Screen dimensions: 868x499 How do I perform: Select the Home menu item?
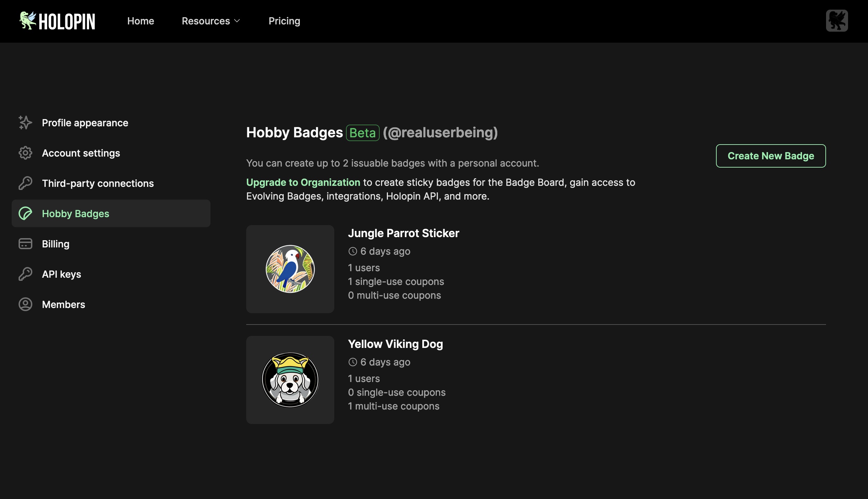[x=140, y=20]
